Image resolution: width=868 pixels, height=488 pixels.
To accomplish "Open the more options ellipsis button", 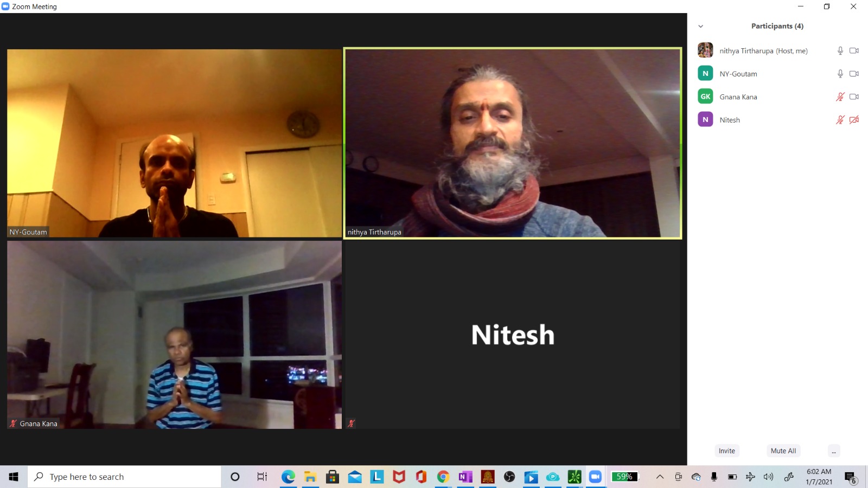I will click(x=834, y=451).
